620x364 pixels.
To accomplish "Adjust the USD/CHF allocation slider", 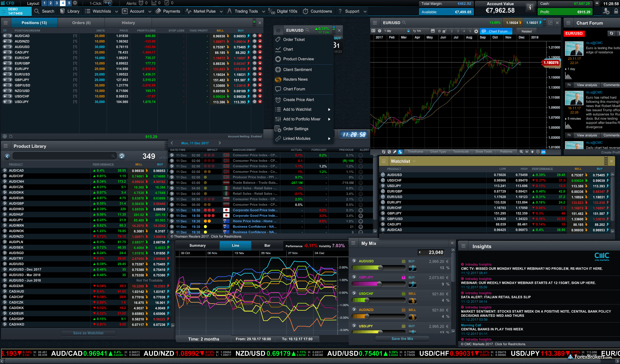I will point(379,300).
